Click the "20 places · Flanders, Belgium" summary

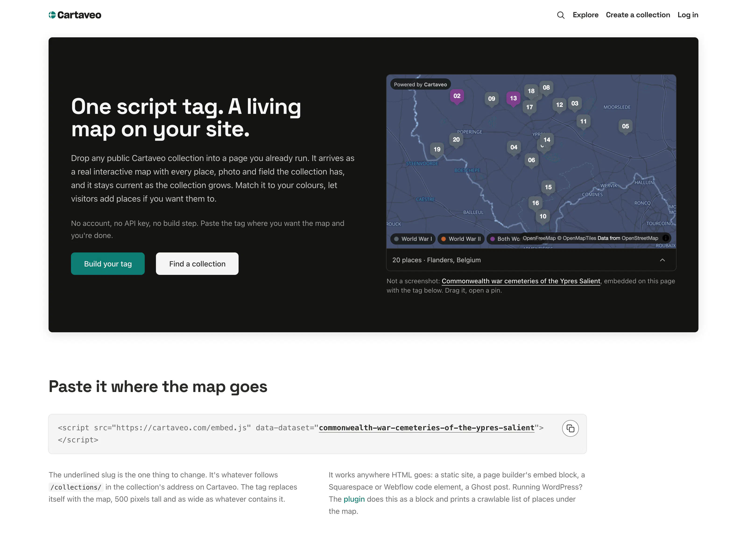coord(436,260)
